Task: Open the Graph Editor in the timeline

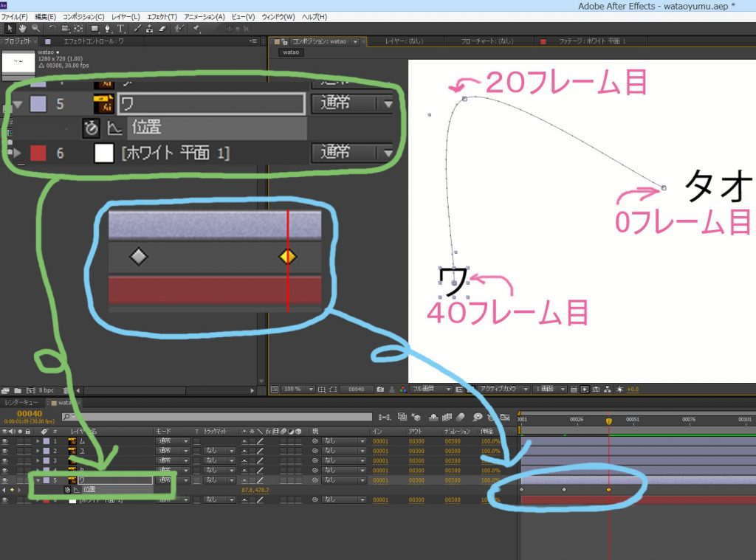Action: [x=505, y=417]
